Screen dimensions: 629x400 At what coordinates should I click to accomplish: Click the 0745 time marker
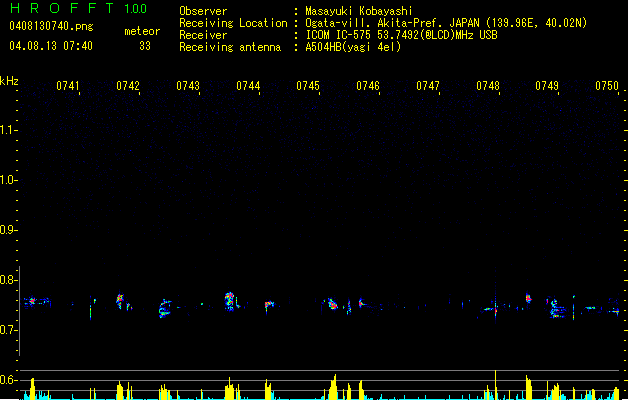click(x=308, y=85)
